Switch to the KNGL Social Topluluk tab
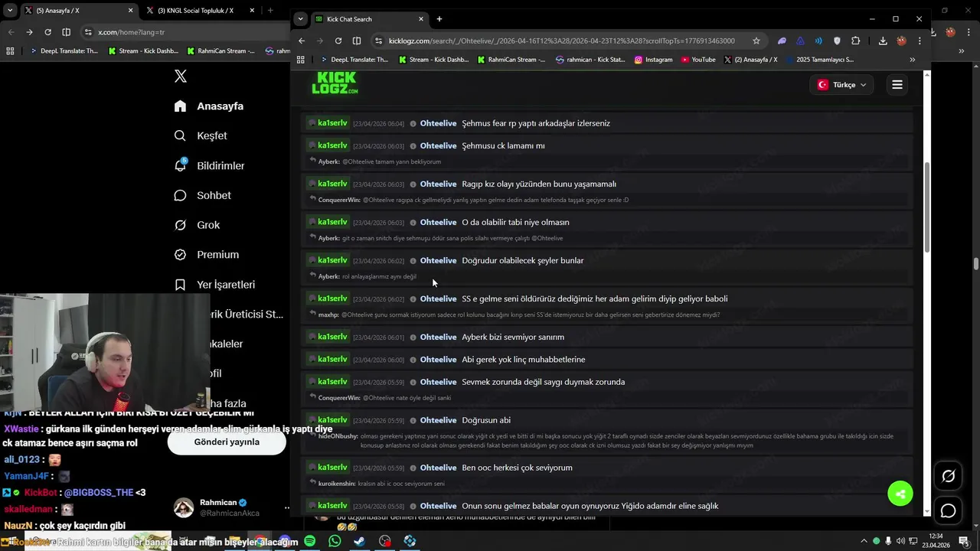The width and height of the screenshot is (980, 551). (x=199, y=11)
